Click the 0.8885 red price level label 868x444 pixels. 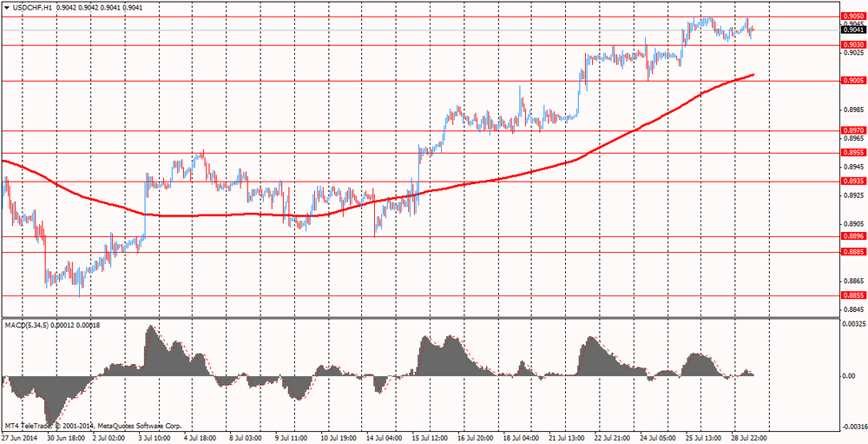[852, 252]
